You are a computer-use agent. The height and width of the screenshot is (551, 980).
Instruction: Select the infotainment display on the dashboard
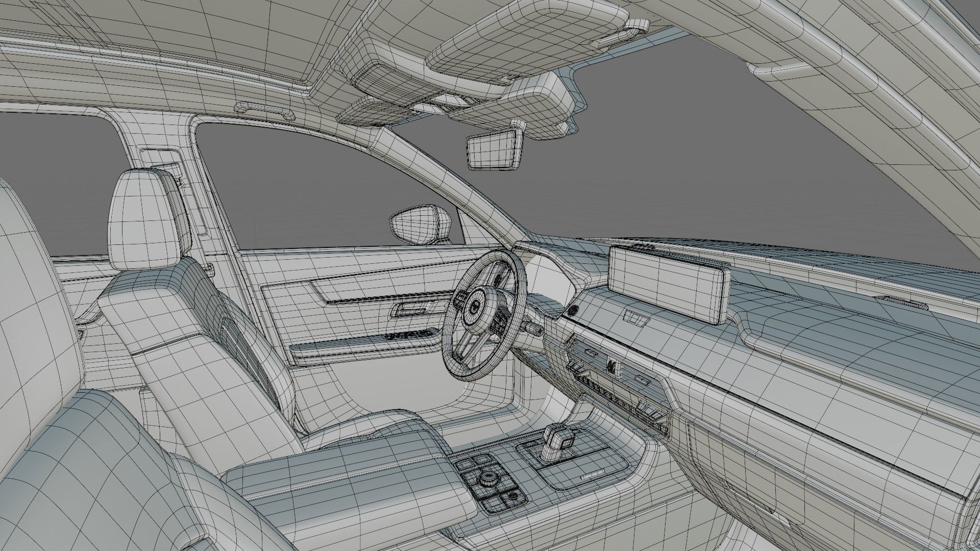click(669, 285)
